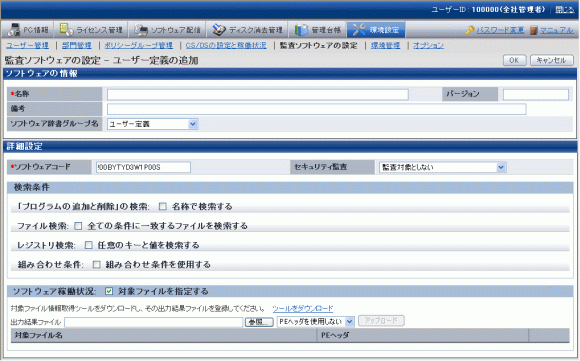Focus the バージョン input field
580x361 pixels.
click(x=536, y=95)
